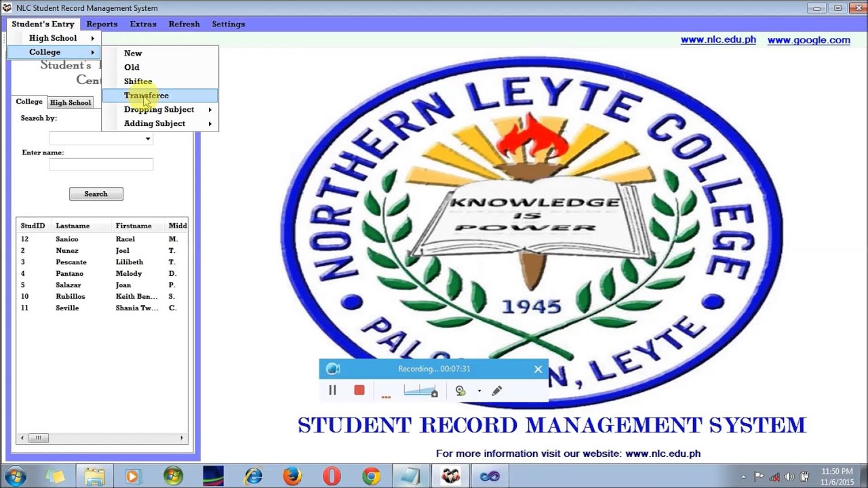Open Windows Explorer from taskbar
Viewport: 868px width, 488px height.
tap(94, 476)
